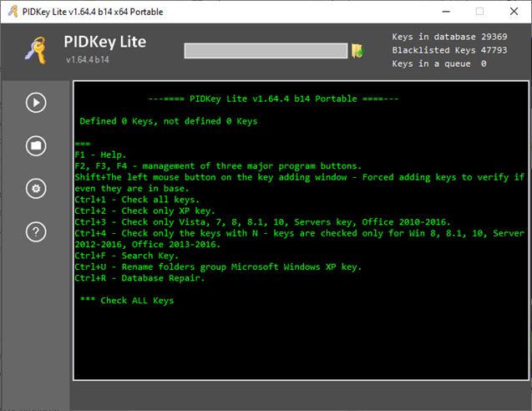
Task: Click the maximize window button
Action: (479, 12)
